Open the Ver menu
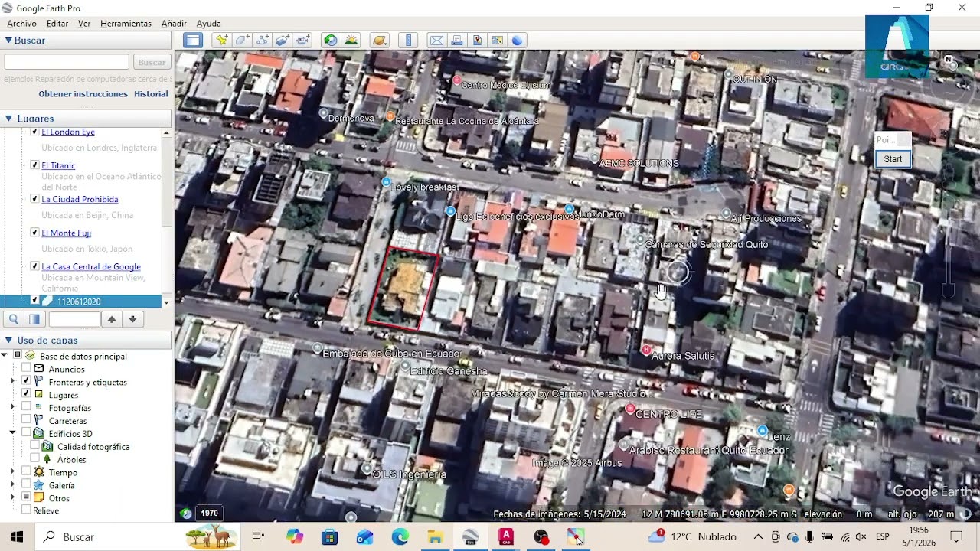This screenshot has width=980, height=551. point(84,24)
